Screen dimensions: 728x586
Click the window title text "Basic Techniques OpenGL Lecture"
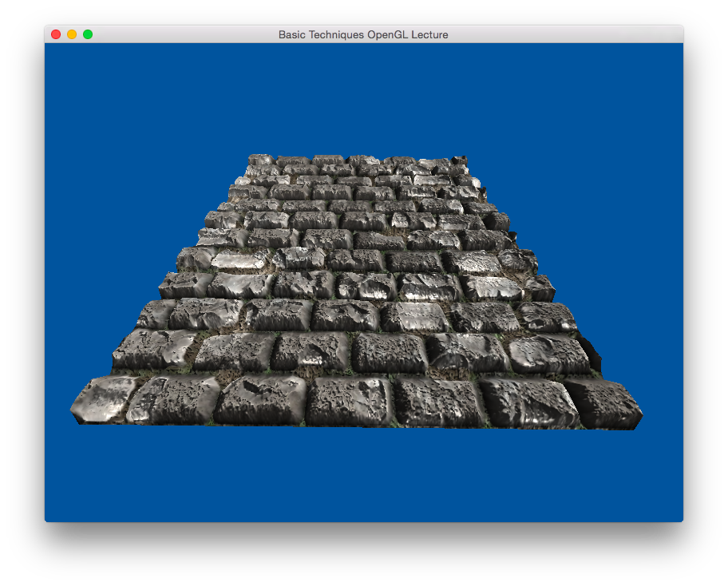[363, 34]
